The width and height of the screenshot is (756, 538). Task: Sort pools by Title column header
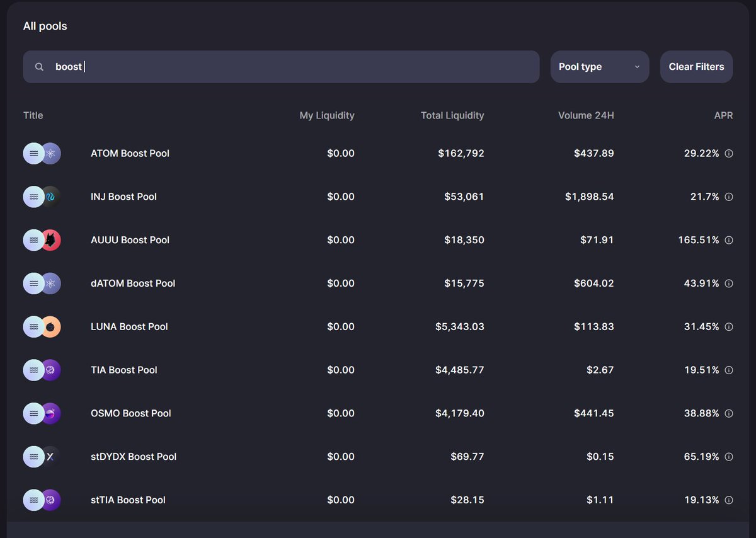[33, 115]
